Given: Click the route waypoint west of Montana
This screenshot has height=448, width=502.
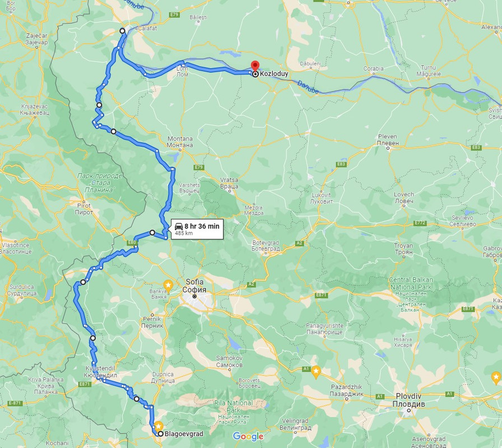Looking at the screenshot, I should click(x=113, y=131).
